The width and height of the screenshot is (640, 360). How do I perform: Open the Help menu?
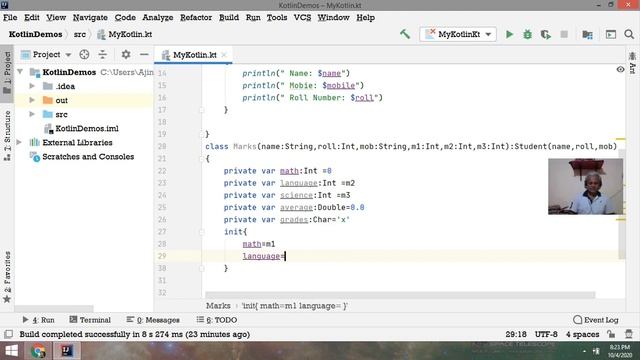tap(365, 18)
